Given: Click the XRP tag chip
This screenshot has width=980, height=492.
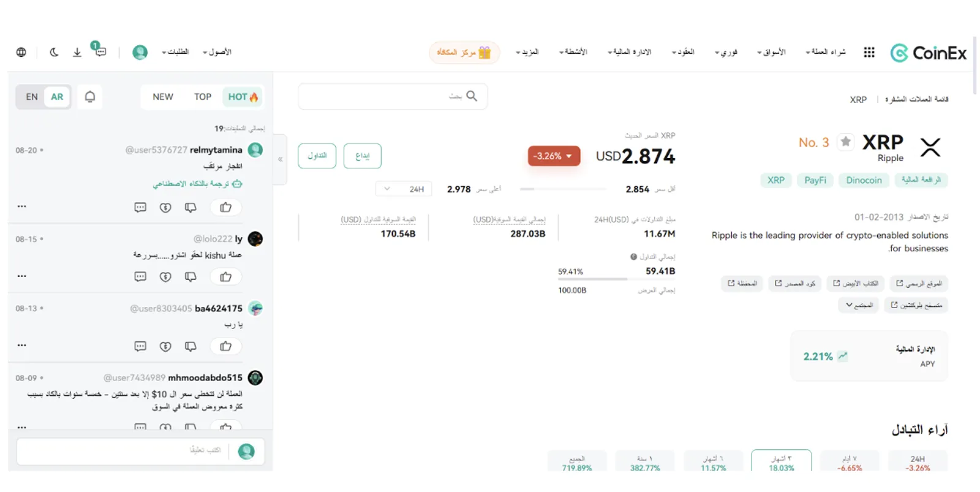Looking at the screenshot, I should point(776,180).
